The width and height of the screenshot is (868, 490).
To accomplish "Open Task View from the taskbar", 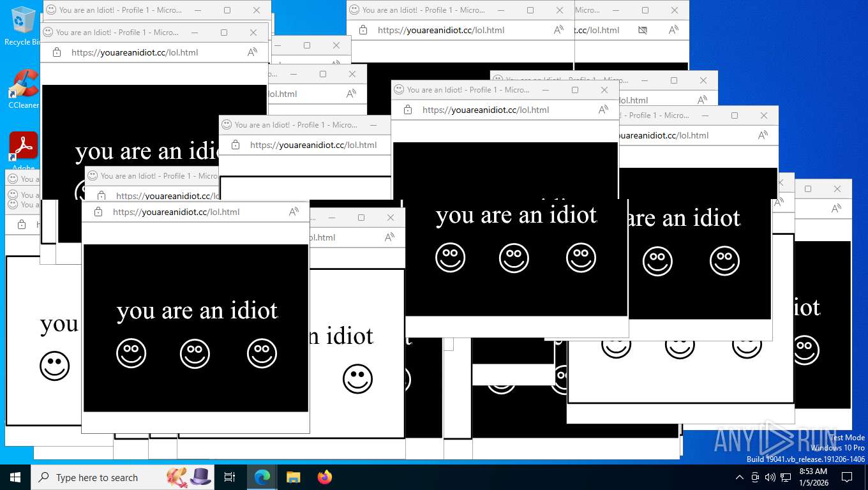I will [230, 477].
